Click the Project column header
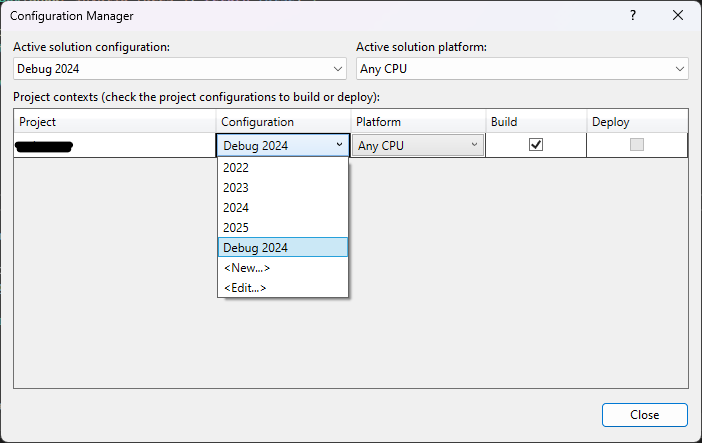The image size is (702, 443). tap(115, 121)
